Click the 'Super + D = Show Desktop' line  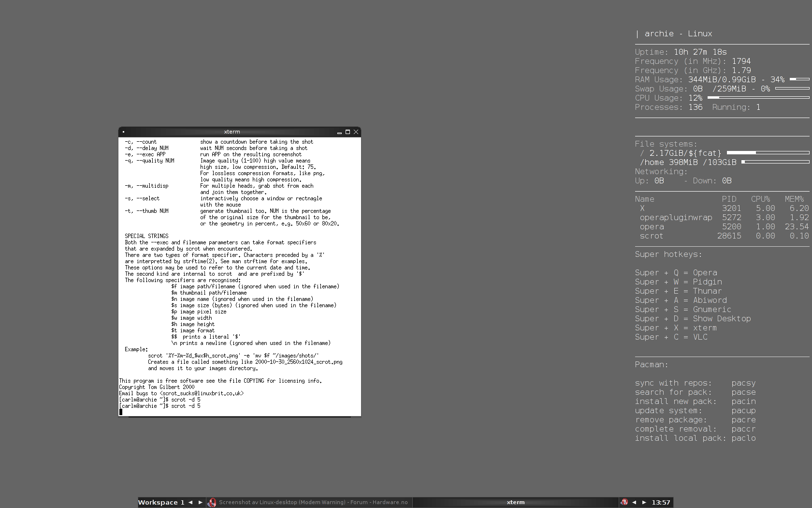(693, 319)
